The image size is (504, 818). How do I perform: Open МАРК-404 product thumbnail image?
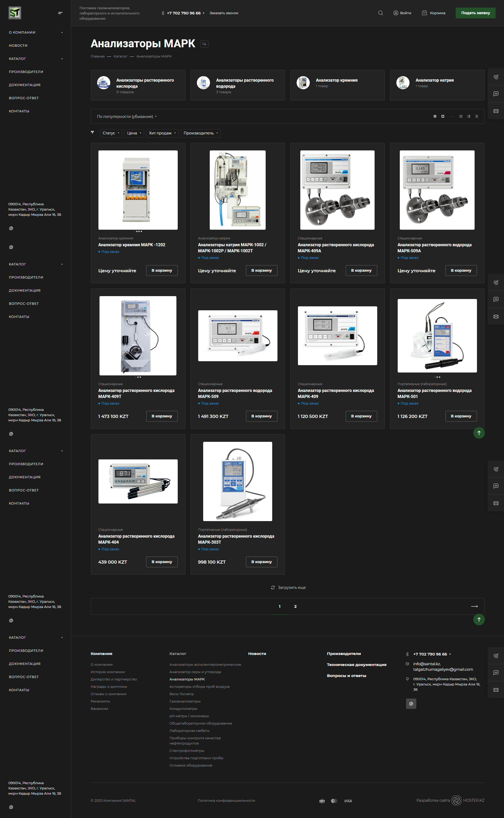(x=138, y=481)
